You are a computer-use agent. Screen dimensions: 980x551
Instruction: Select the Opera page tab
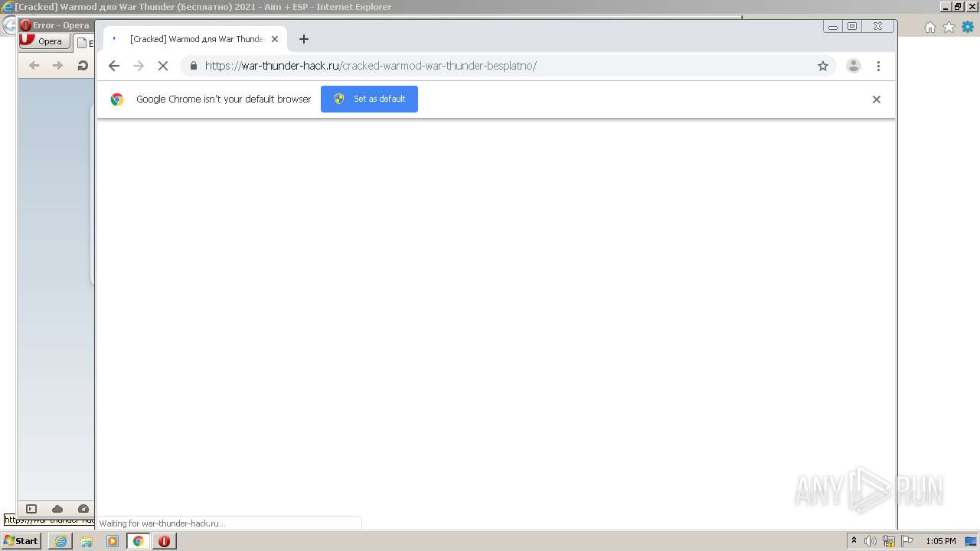[x=85, y=44]
